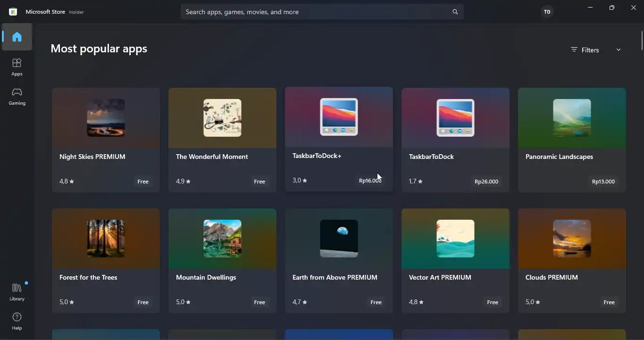Expand the Filters dropdown chevron
This screenshot has width=644, height=340.
pyautogui.click(x=618, y=50)
